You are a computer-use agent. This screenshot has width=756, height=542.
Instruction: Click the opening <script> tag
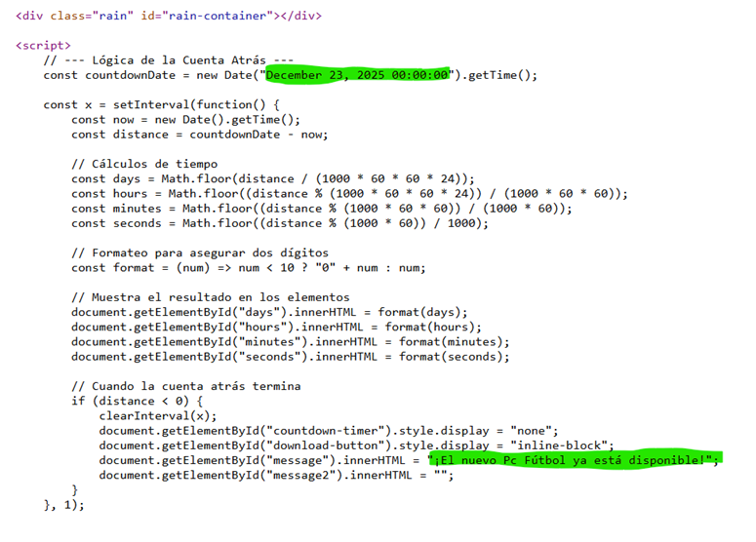43,45
